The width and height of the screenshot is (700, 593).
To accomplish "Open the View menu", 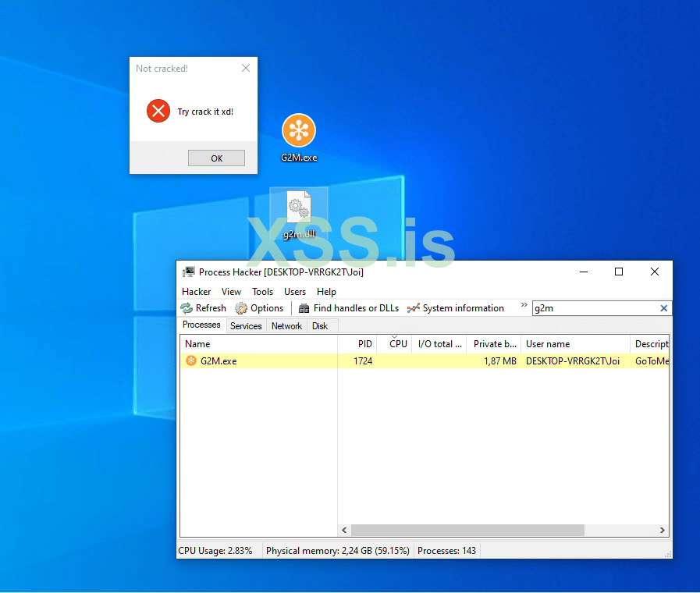I will (x=231, y=292).
